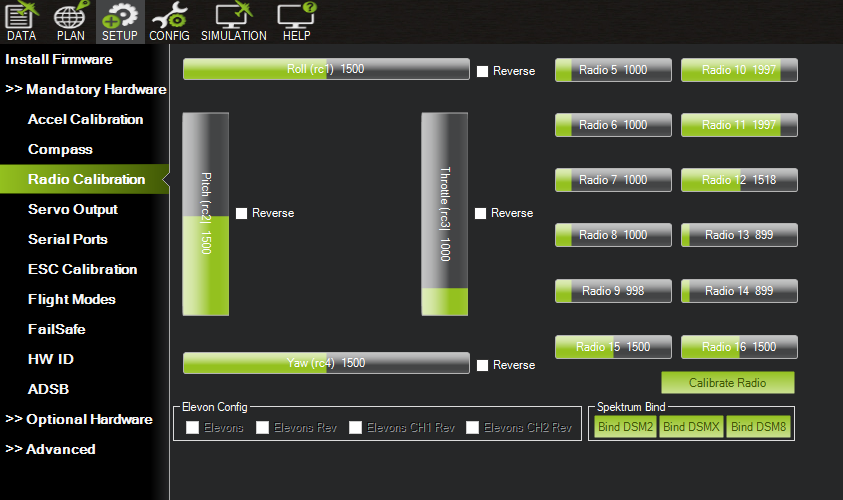The width and height of the screenshot is (843, 500).
Task: Open Flight Modes page
Action: [x=72, y=299]
